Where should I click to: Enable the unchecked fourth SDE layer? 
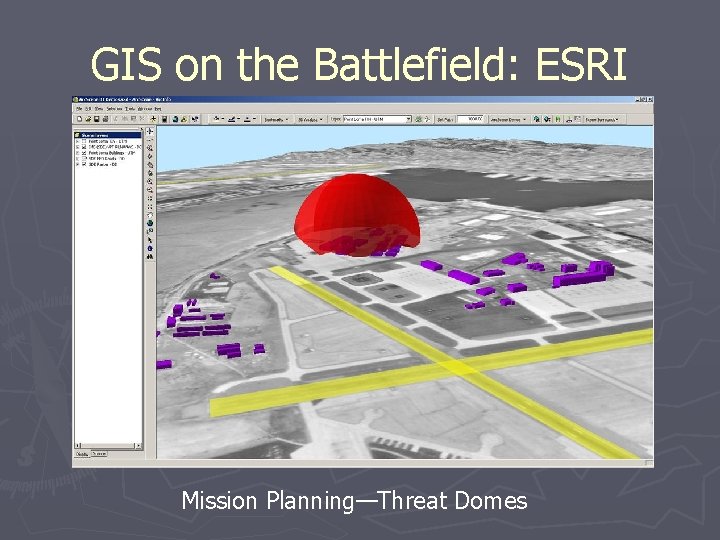pyautogui.click(x=84, y=158)
